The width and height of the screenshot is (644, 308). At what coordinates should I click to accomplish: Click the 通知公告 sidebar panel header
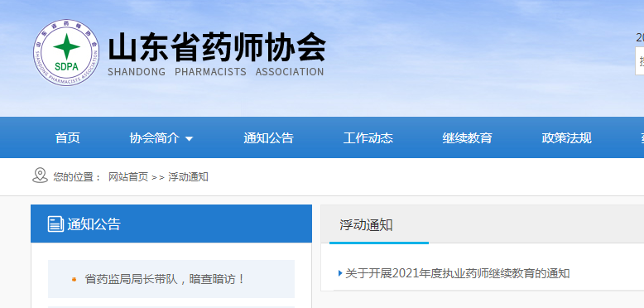(171, 224)
